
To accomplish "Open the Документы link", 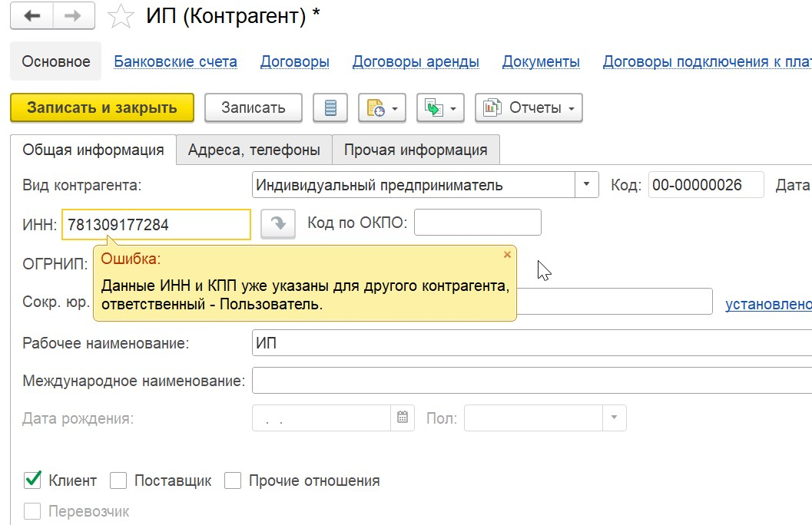I will [541, 61].
